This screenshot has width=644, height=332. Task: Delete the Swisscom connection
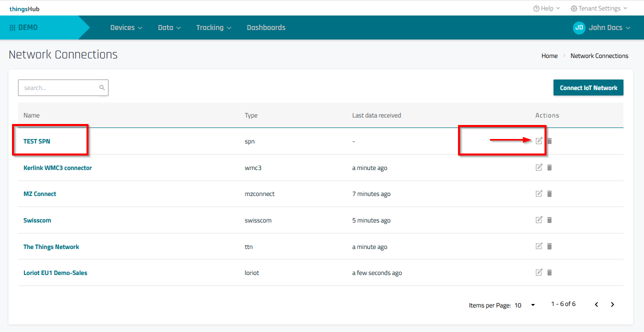tap(549, 220)
